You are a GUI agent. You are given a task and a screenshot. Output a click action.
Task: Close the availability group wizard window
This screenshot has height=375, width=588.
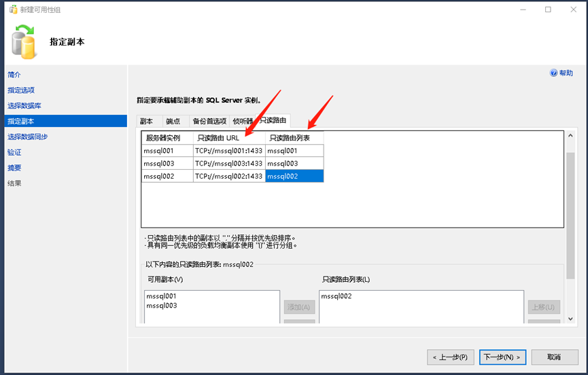(573, 10)
